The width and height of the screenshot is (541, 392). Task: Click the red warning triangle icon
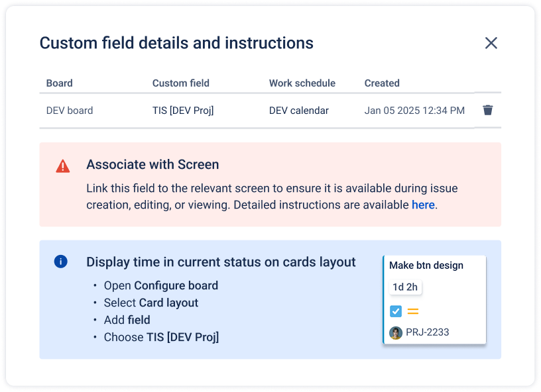point(63,166)
